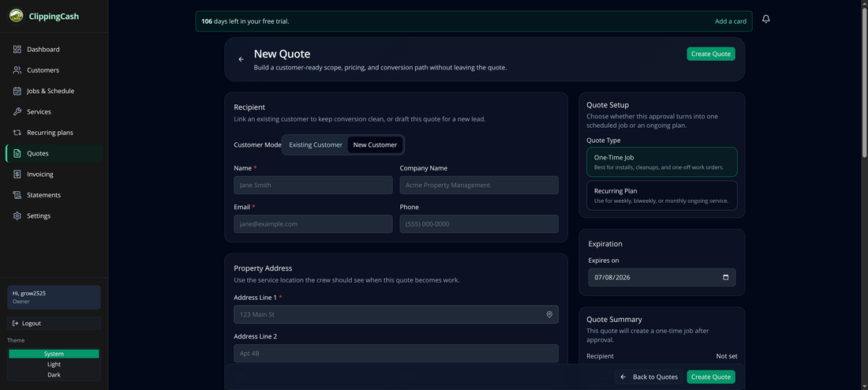Click the bottom Create Quote button

(711, 377)
